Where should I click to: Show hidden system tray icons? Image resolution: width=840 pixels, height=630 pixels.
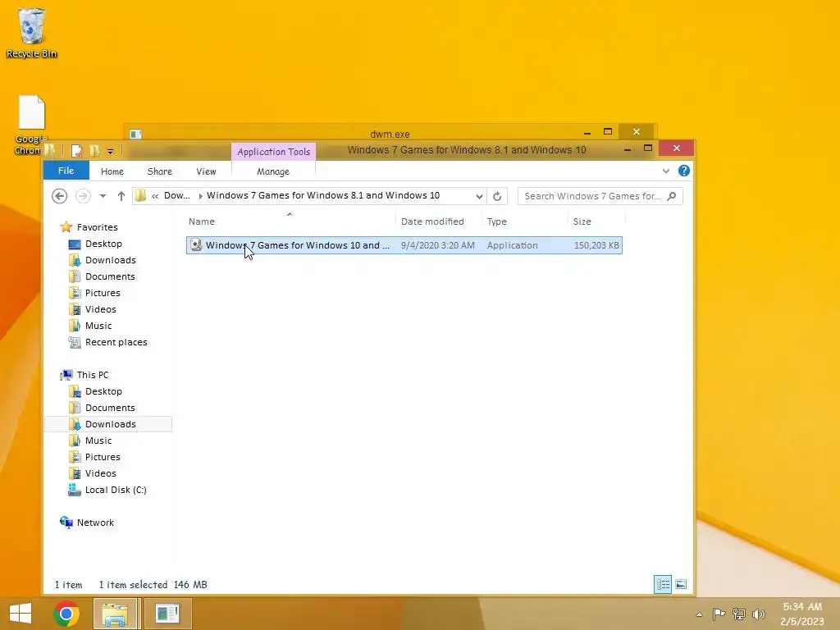[699, 614]
